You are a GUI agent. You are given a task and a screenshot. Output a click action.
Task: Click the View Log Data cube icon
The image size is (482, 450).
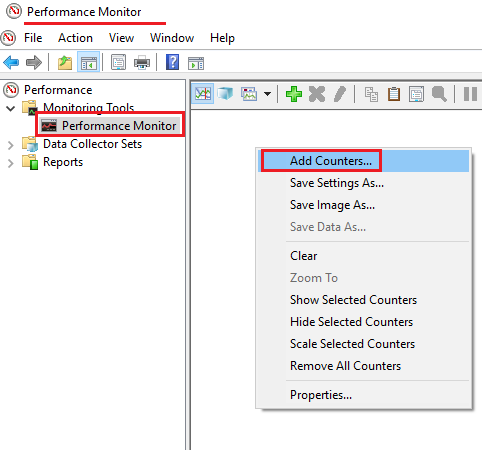pos(225,94)
